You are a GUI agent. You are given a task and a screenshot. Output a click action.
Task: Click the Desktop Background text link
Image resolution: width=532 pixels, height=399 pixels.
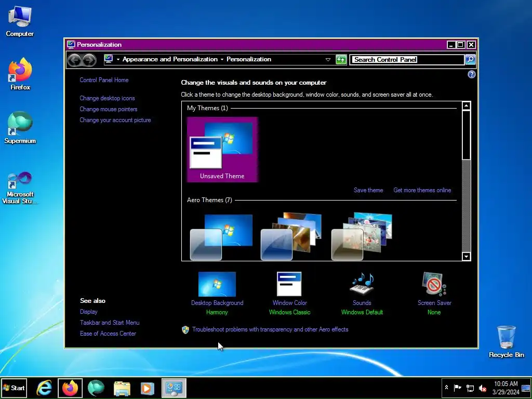pyautogui.click(x=217, y=303)
